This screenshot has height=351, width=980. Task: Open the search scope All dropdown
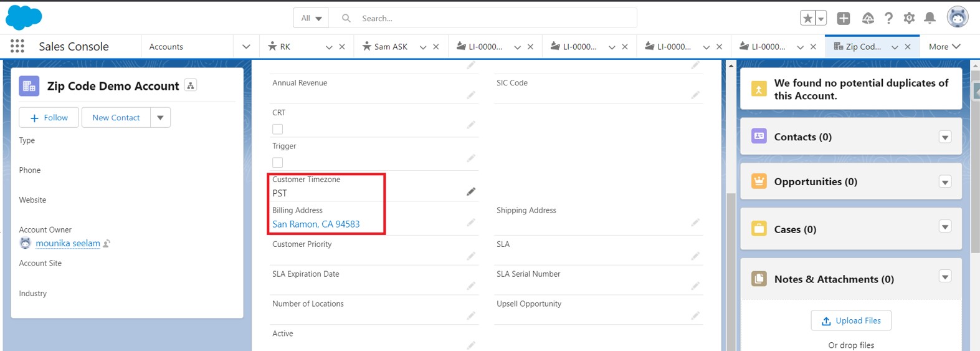tap(311, 18)
